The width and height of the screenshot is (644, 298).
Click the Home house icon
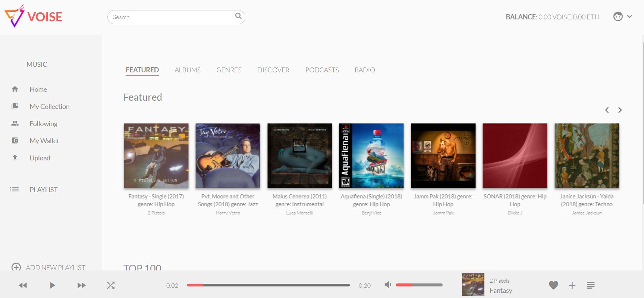[x=15, y=89]
